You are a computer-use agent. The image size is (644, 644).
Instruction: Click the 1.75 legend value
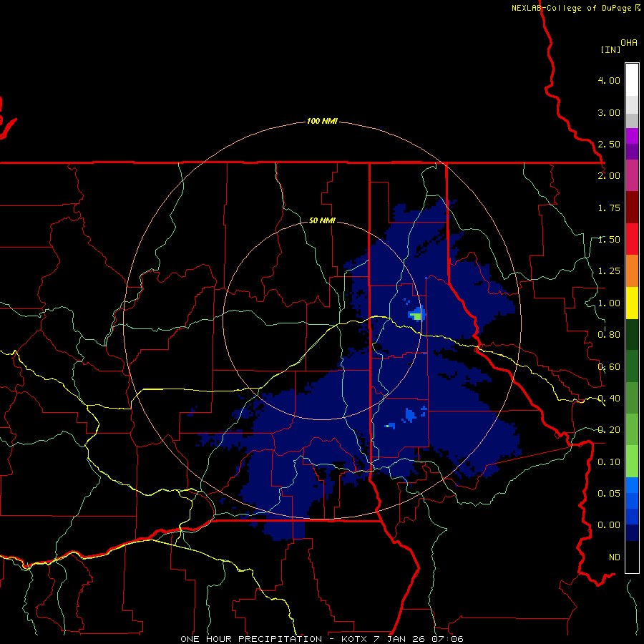pyautogui.click(x=609, y=208)
